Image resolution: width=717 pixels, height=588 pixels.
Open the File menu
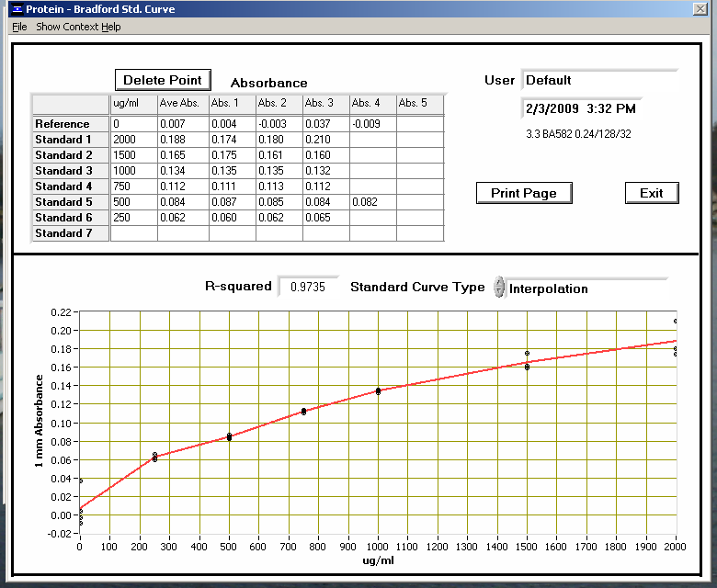pos(19,27)
